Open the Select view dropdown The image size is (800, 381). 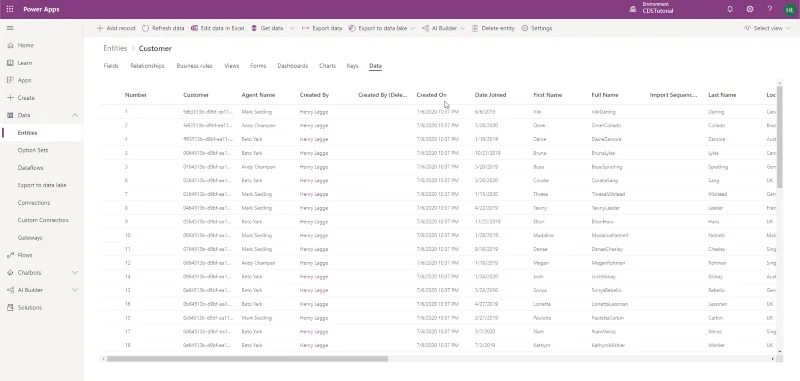click(x=767, y=29)
